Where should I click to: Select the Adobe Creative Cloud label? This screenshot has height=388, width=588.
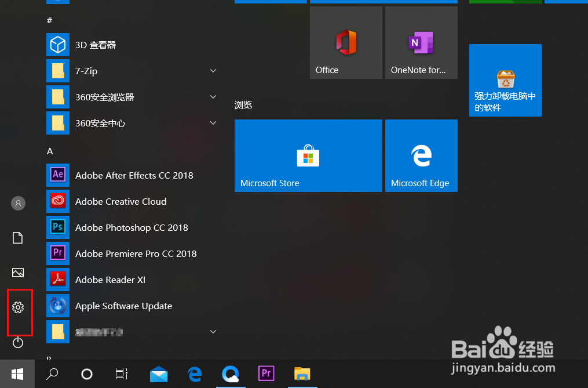click(x=120, y=202)
